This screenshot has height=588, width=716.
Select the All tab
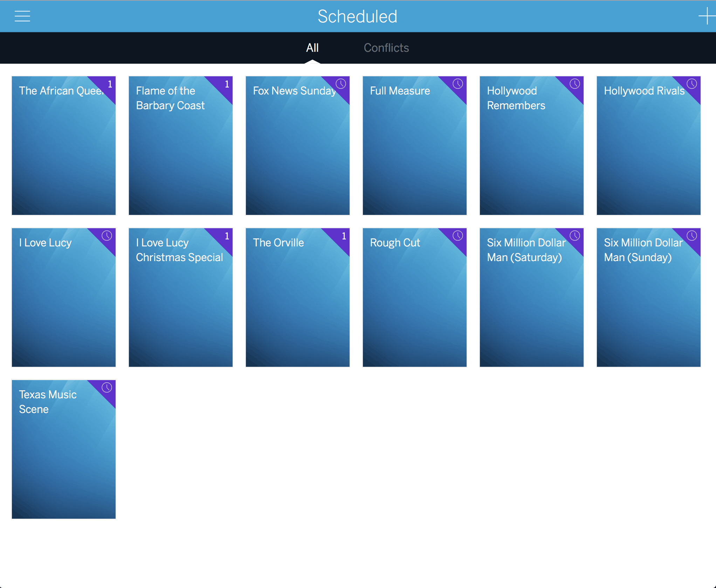[312, 48]
